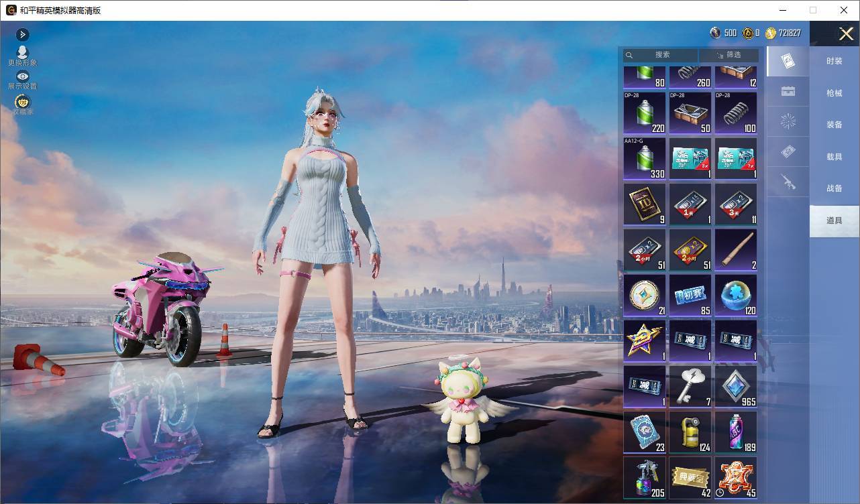
Task: Select DP-28 metal parts box with 50
Action: (x=690, y=113)
